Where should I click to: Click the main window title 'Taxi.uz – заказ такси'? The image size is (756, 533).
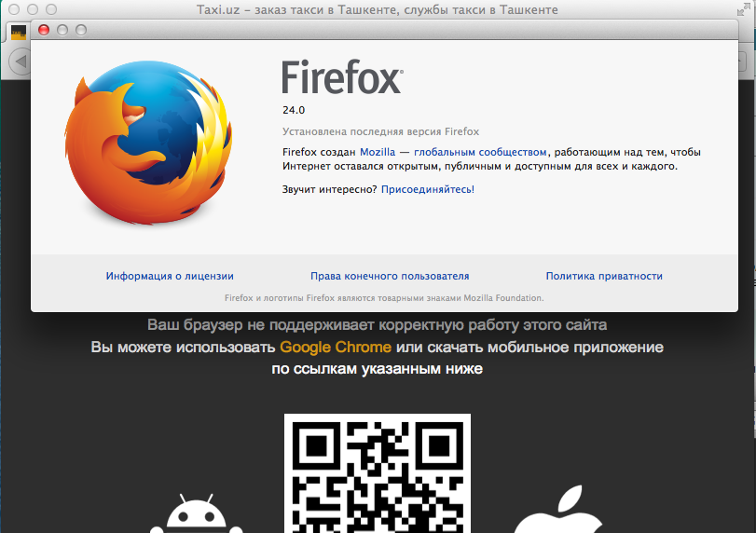(x=377, y=9)
